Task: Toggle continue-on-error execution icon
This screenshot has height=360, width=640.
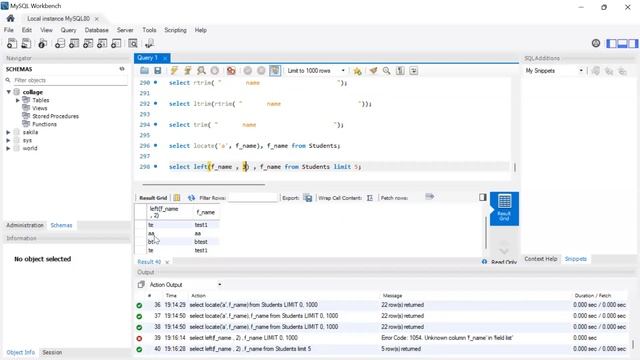Action: click(x=231, y=71)
